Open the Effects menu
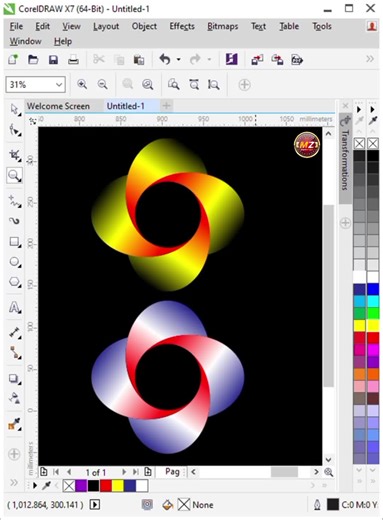The image size is (383, 520). (x=182, y=26)
